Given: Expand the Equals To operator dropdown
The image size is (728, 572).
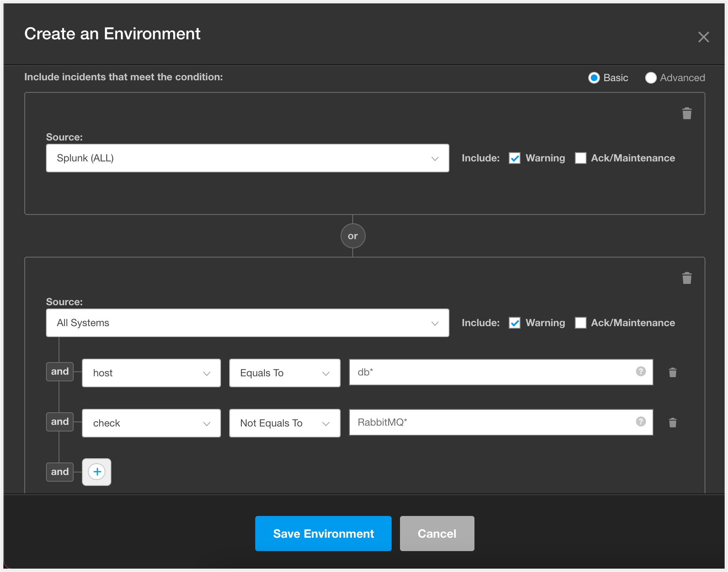Looking at the screenshot, I should [x=326, y=373].
